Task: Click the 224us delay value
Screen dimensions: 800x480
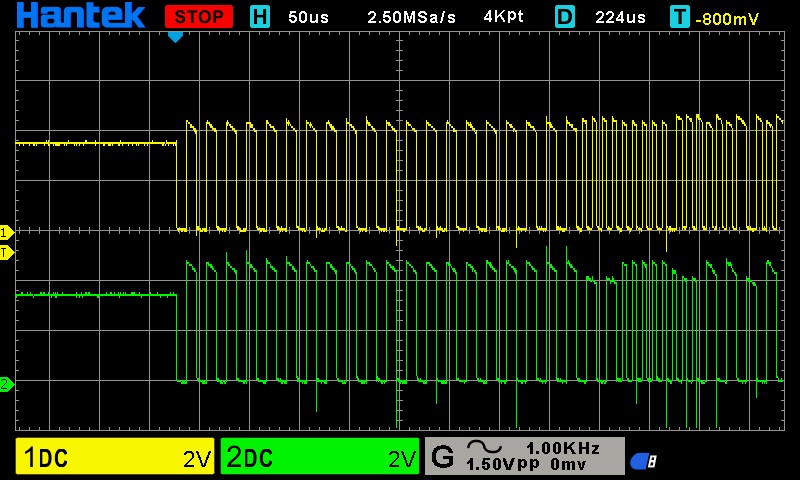Action: click(x=620, y=17)
